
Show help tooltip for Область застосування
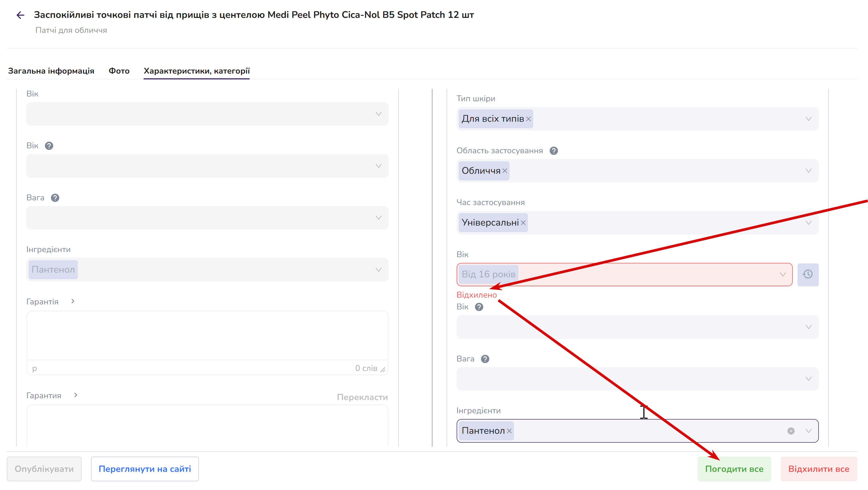click(554, 151)
